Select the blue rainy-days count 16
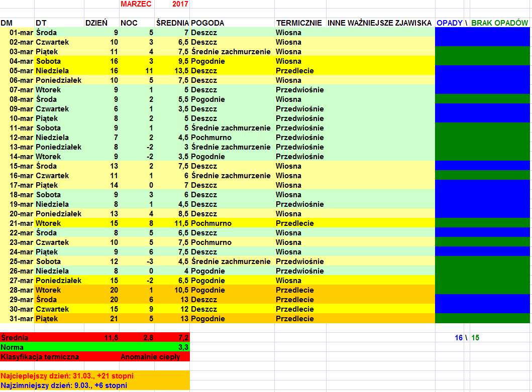This screenshot has width=532, height=392. 458,338
